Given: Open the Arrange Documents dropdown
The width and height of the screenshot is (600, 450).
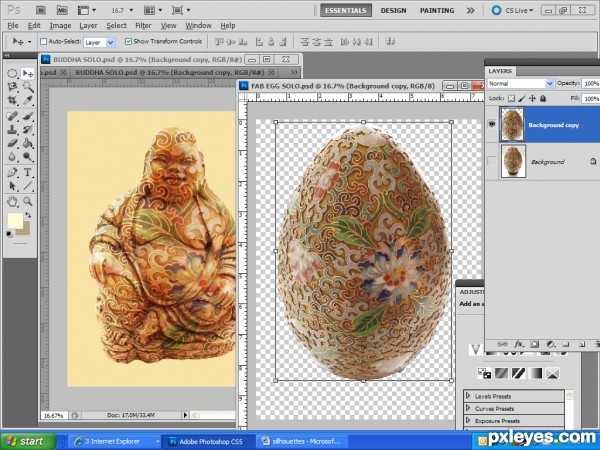Looking at the screenshot, I should click(x=153, y=10).
